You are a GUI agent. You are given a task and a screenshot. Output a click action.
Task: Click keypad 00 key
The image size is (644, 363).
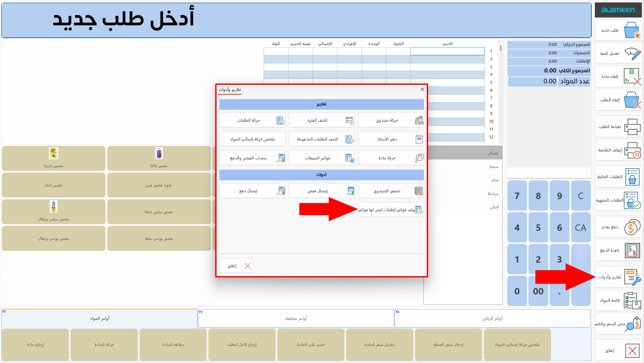(x=538, y=291)
